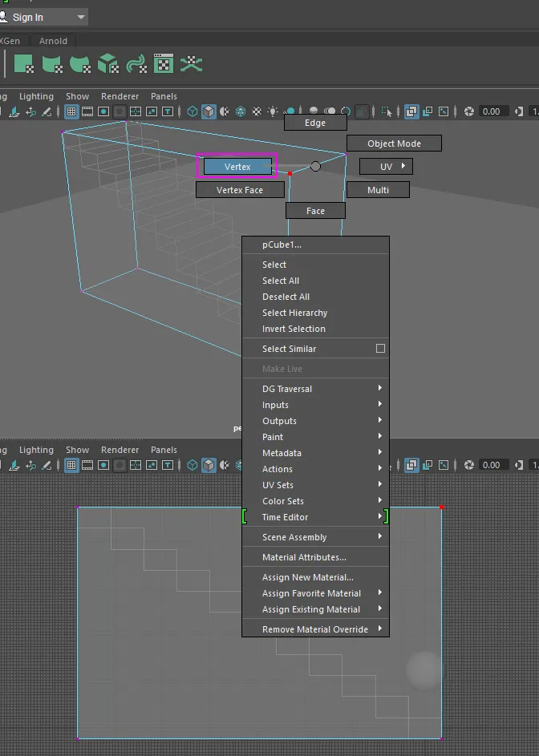This screenshot has height=756, width=539.
Task: Click the exposure icon in upper viewport toolbar
Action: (x=468, y=112)
